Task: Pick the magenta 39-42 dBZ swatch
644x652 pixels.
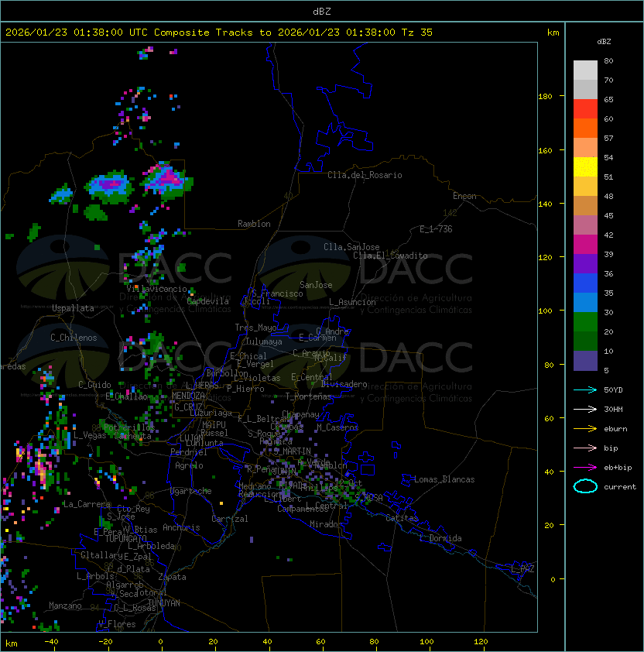Action: [585, 244]
